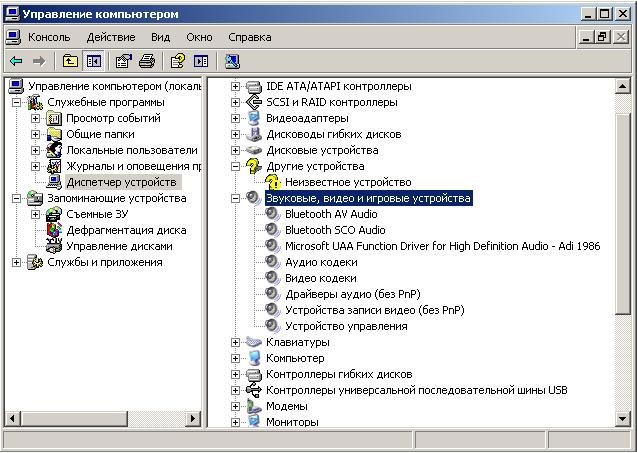This screenshot has width=637, height=453.
Task: Select Диспетчер устройств in left tree
Action: pos(121,182)
